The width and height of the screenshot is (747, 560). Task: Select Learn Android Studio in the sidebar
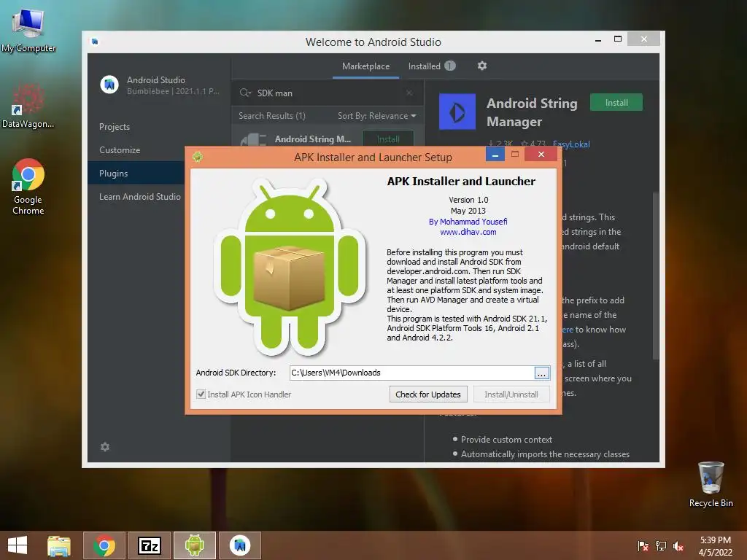click(x=139, y=197)
